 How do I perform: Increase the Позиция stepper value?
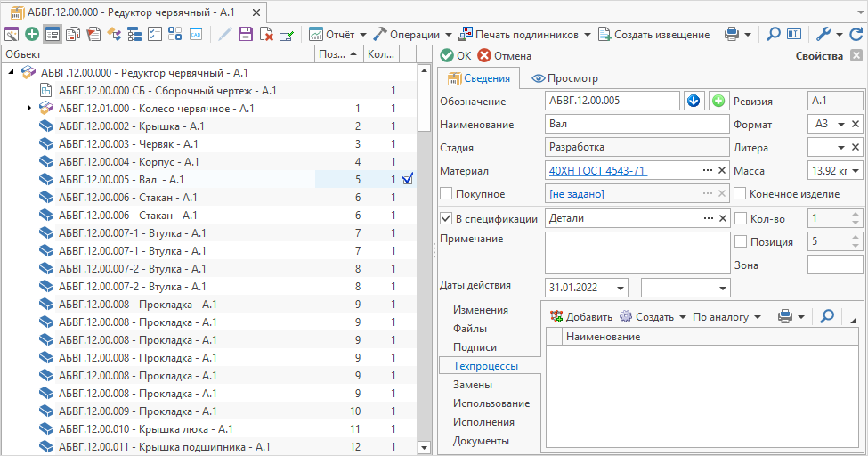click(856, 238)
